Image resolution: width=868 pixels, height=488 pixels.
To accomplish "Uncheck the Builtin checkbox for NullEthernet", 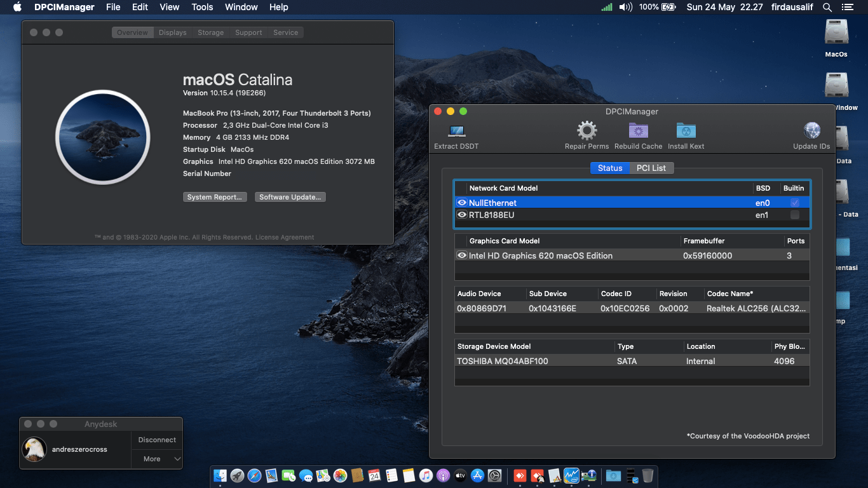I will [795, 202].
